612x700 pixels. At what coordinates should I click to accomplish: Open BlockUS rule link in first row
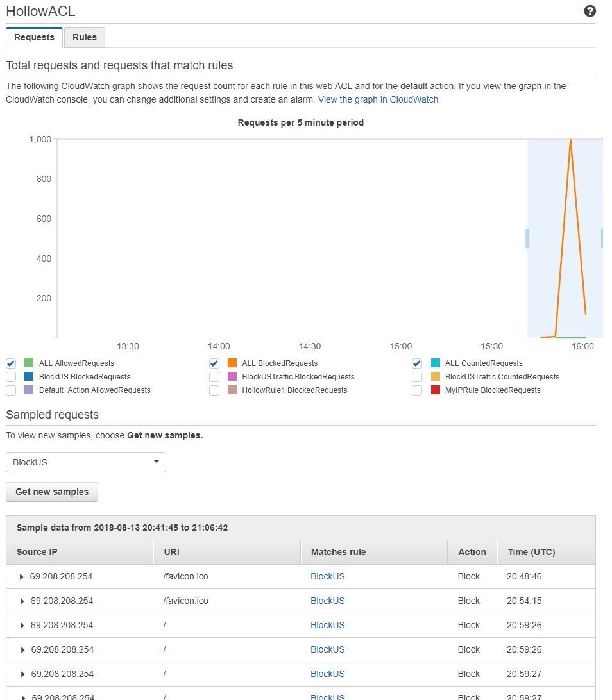327,576
